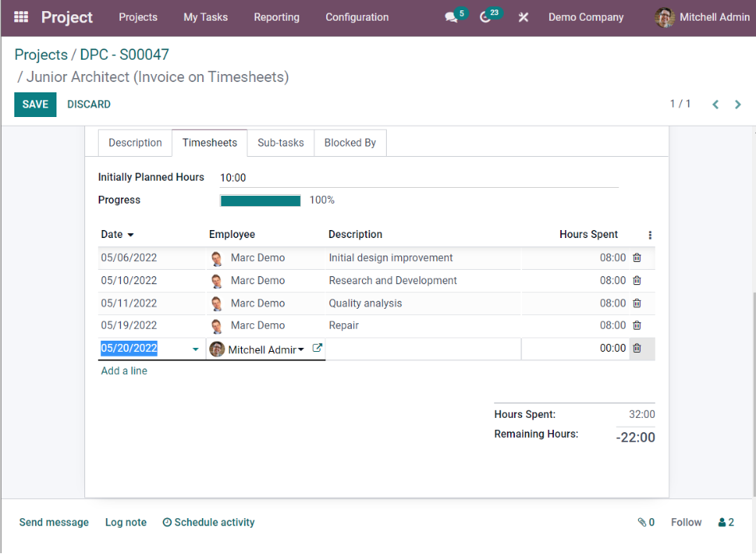Save the task changes
Viewport: 756px width, 554px height.
tap(34, 104)
